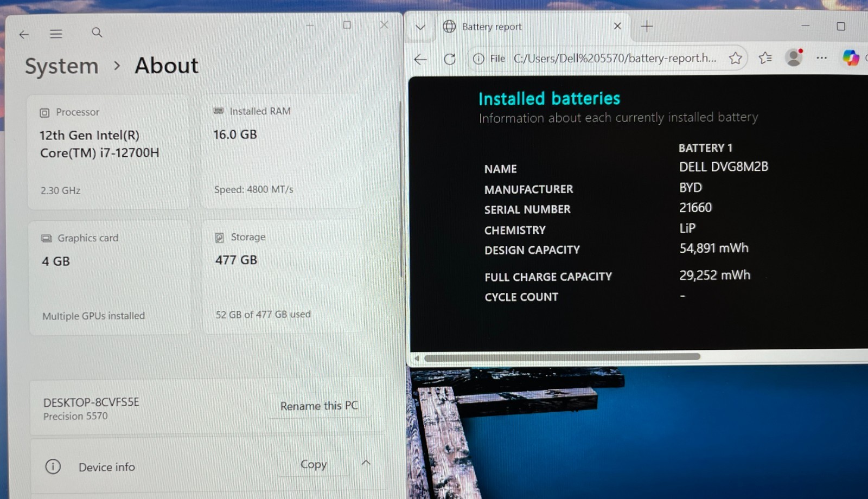Image resolution: width=868 pixels, height=499 pixels.
Task: Click the horizontal scrollbar left arrow
Action: pos(416,358)
